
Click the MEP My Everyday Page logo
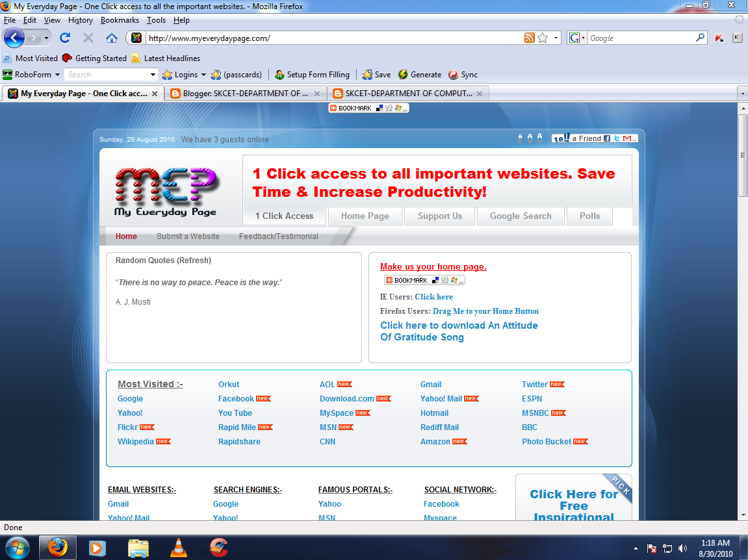click(x=166, y=192)
